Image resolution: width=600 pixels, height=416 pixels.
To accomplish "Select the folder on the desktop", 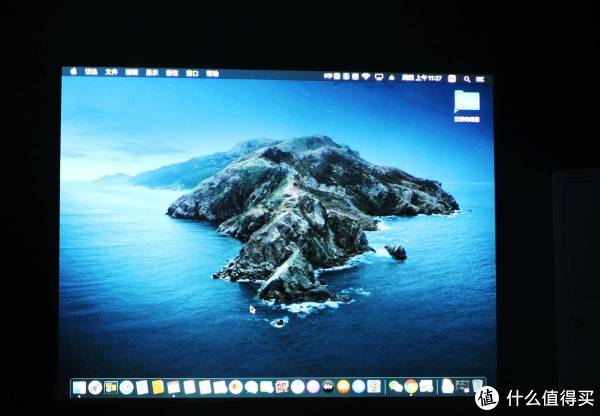I will [x=467, y=102].
